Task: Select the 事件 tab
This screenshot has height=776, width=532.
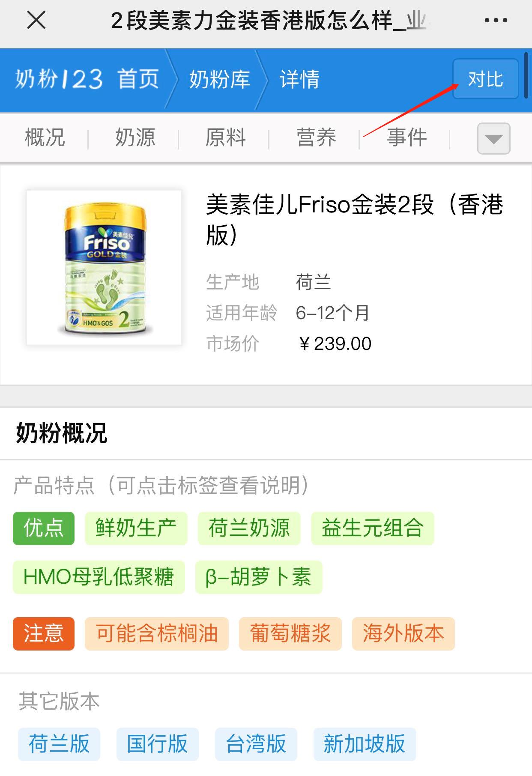Action: tap(406, 138)
